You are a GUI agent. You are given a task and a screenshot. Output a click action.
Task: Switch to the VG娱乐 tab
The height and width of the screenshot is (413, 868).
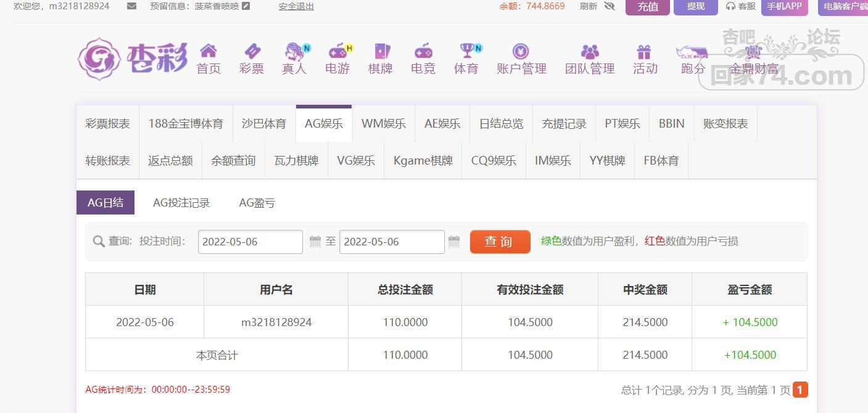click(x=356, y=161)
